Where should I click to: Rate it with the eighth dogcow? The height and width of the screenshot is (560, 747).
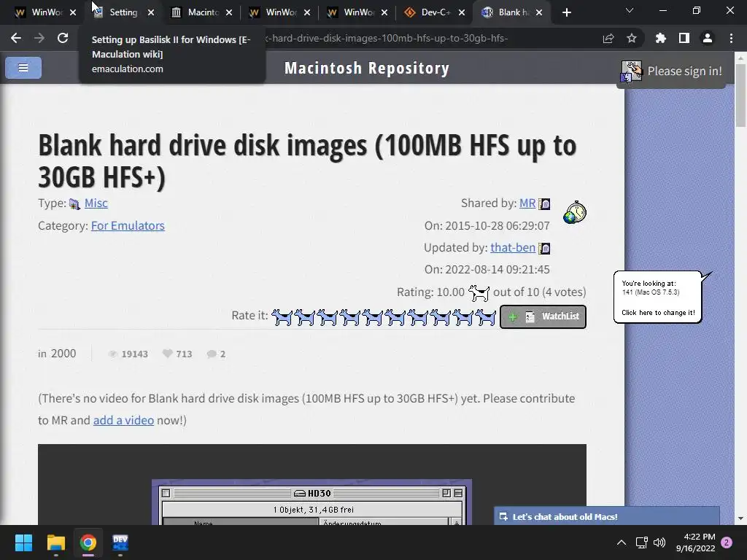coord(440,317)
